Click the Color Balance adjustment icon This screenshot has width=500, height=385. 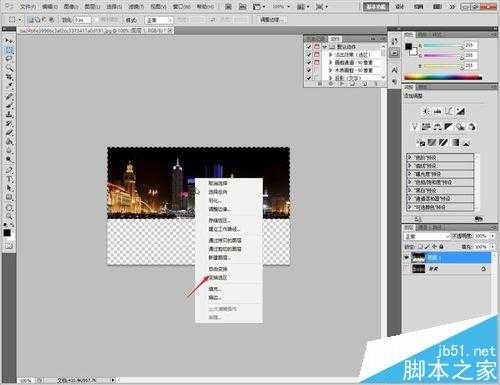pyautogui.click(x=437, y=127)
